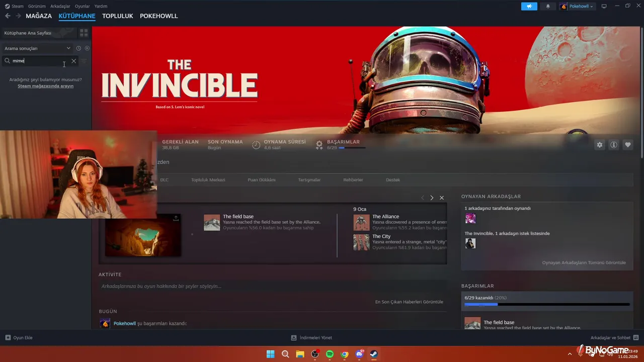View the friend who played avatar
Screen dimensions: 644x362
click(470, 218)
